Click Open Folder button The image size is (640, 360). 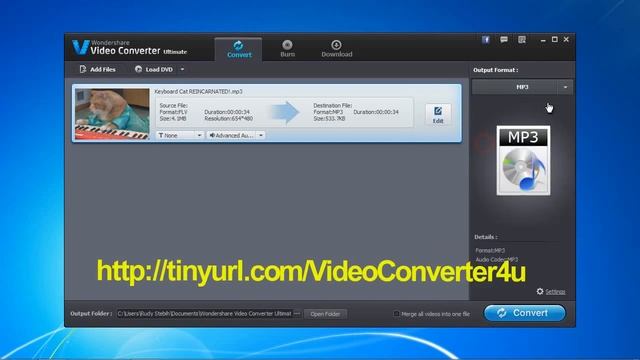point(325,314)
